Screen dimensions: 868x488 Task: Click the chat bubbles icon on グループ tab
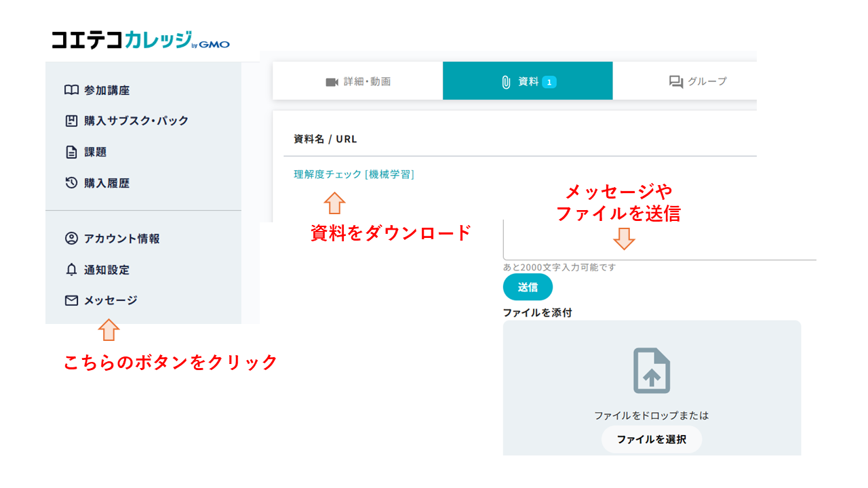point(675,82)
